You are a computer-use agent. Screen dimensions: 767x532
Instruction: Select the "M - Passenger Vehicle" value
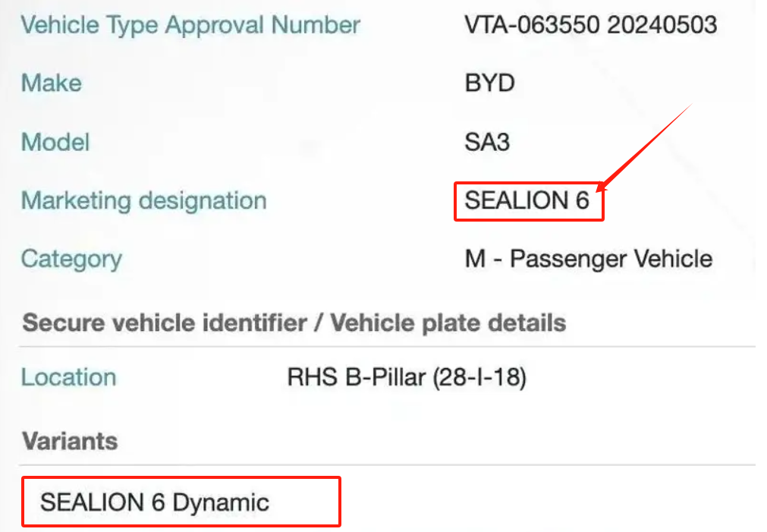pyautogui.click(x=589, y=259)
